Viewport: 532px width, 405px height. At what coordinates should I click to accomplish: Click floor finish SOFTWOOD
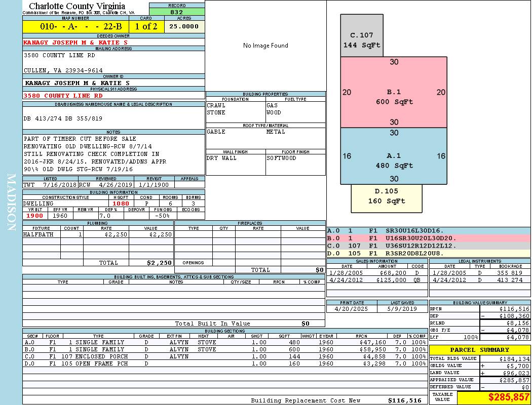point(281,158)
